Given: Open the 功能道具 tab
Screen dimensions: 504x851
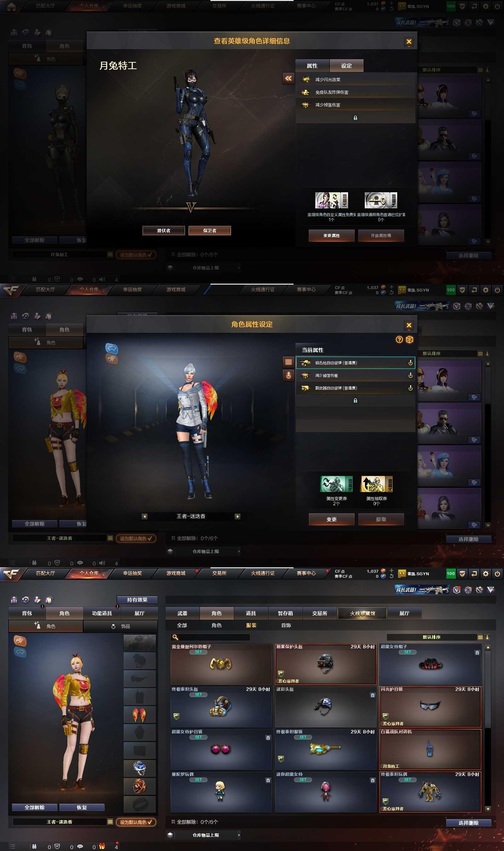Looking at the screenshot, I should (x=102, y=613).
